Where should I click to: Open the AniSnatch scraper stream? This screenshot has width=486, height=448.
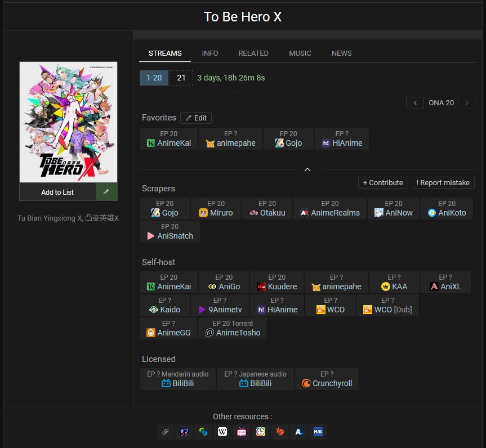(170, 231)
